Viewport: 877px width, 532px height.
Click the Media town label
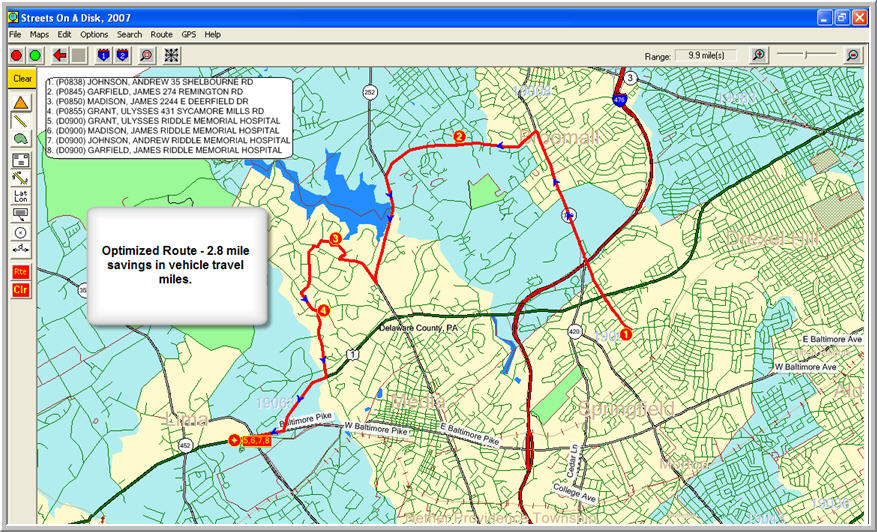(x=418, y=401)
